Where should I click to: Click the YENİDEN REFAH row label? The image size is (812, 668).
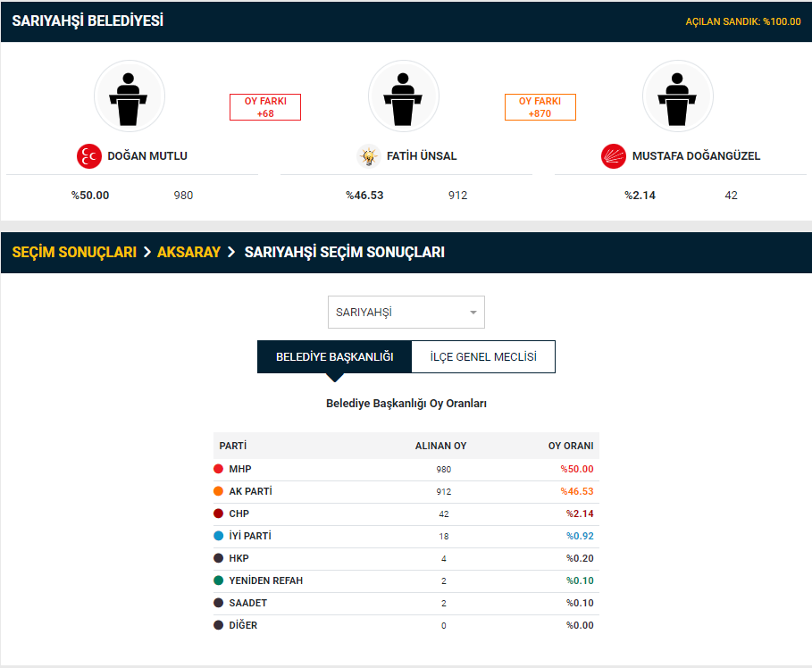coord(266,580)
